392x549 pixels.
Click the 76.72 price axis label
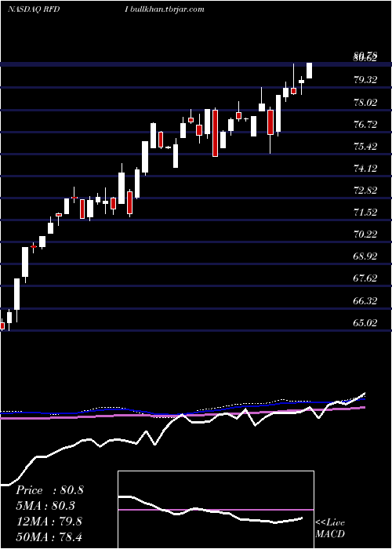(x=365, y=124)
